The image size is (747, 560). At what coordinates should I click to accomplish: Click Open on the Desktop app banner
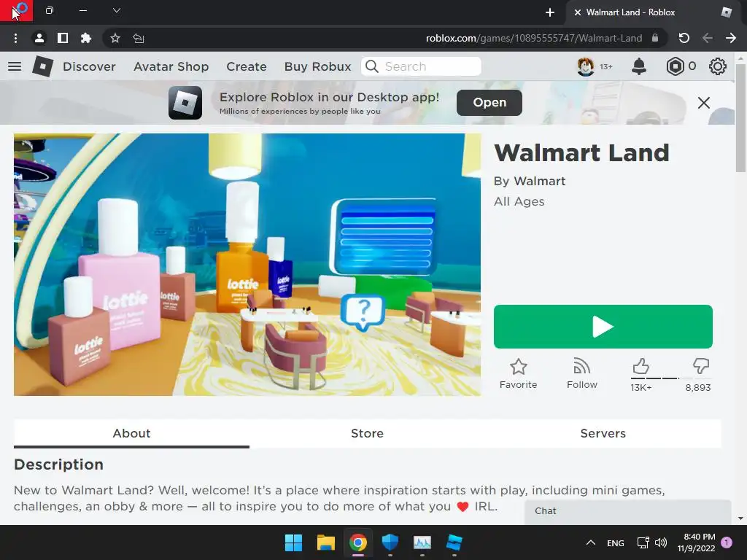tap(489, 102)
